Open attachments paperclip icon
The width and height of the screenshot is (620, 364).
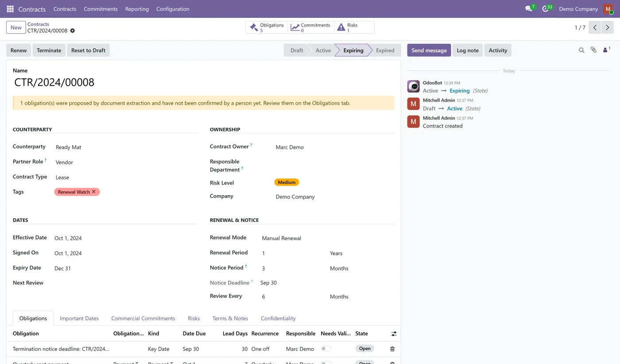tap(593, 50)
